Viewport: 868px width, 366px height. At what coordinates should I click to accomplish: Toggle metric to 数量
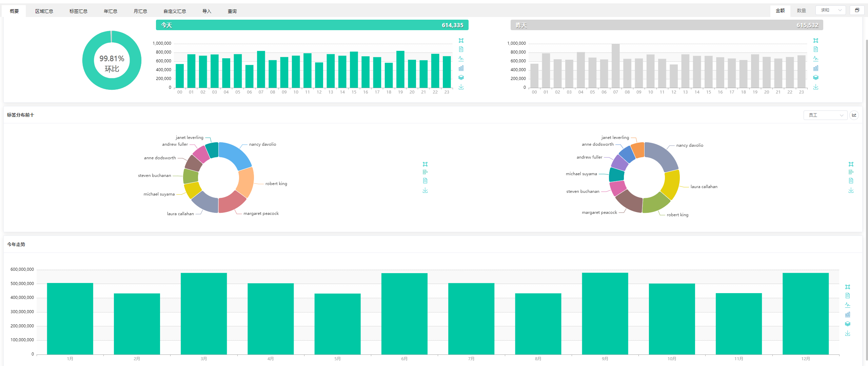pyautogui.click(x=802, y=11)
